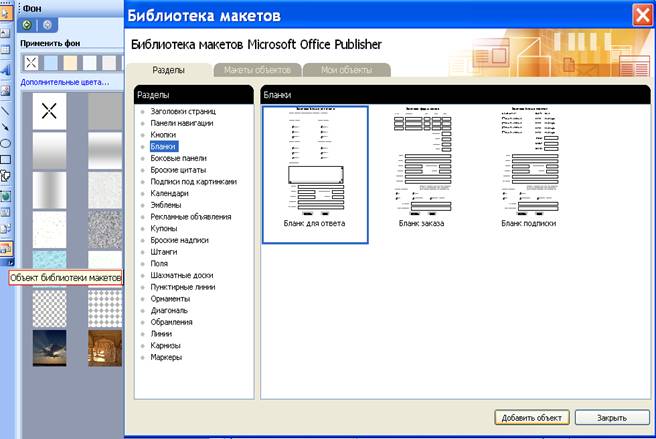Select the Line drawing tool
The height and width of the screenshot is (439, 656).
tap(5, 110)
